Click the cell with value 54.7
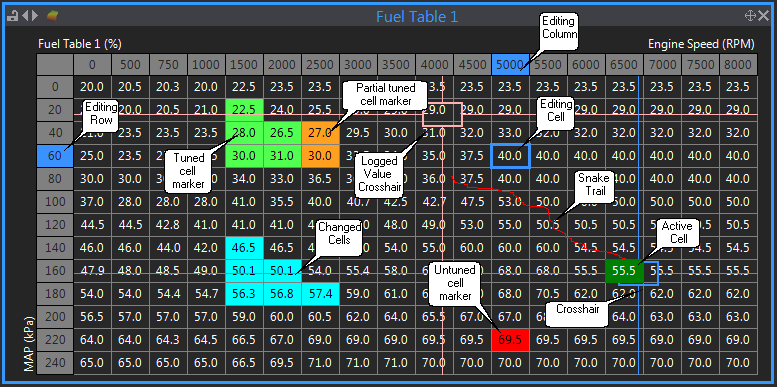Screen dimensions: 777x387 pos(207,293)
